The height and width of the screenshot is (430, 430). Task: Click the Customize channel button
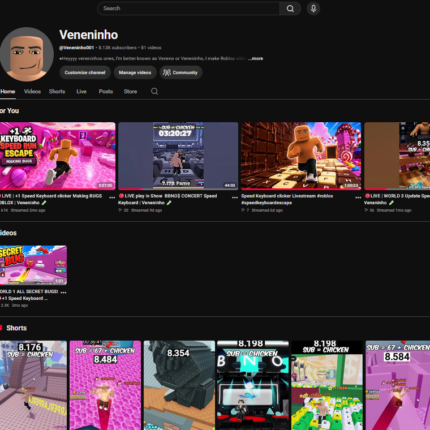(85, 72)
